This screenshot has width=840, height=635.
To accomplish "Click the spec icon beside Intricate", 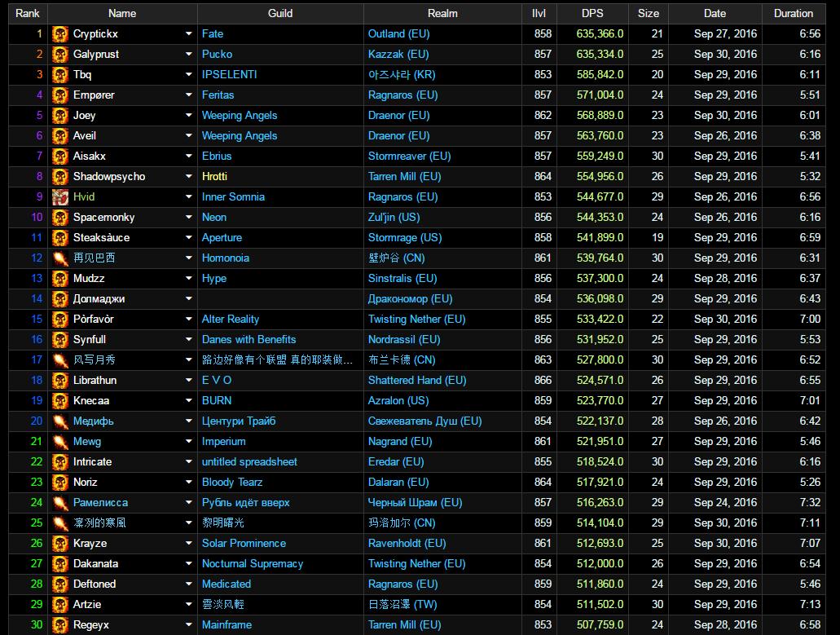I will [x=60, y=461].
